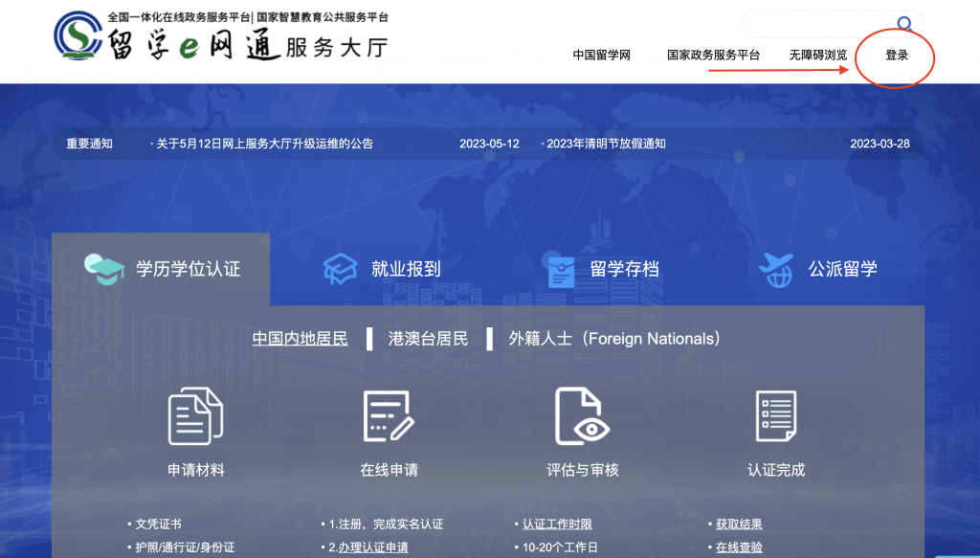Open the 国家政务服务平台 navigation link
980x558 pixels.
(713, 56)
